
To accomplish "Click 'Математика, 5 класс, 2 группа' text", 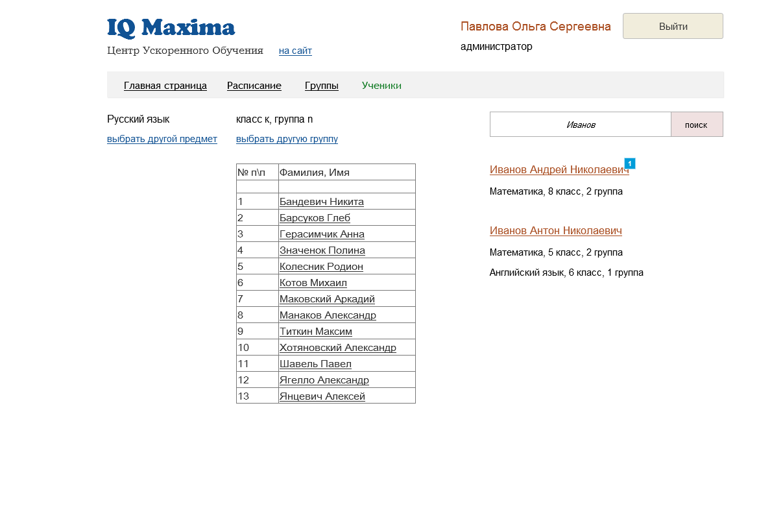I will (x=556, y=253).
